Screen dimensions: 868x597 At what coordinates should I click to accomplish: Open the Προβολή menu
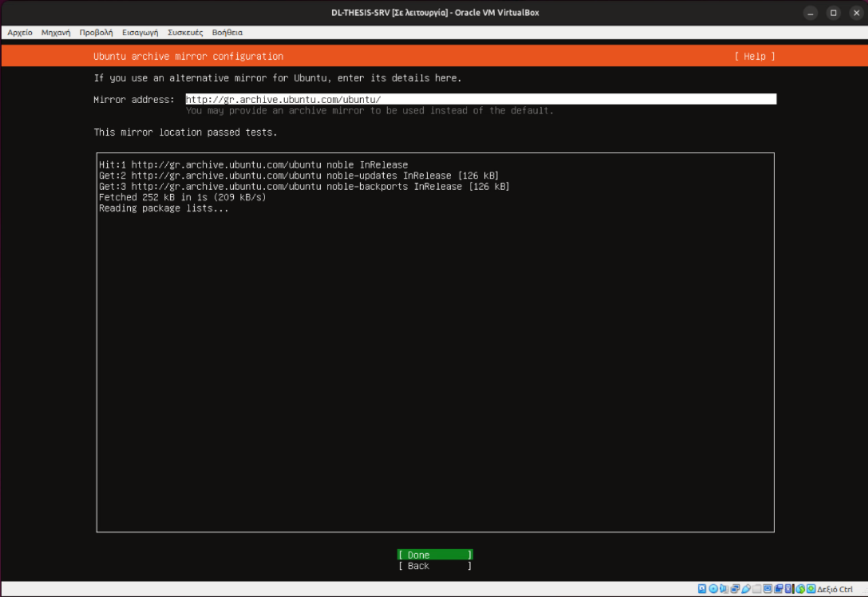96,33
